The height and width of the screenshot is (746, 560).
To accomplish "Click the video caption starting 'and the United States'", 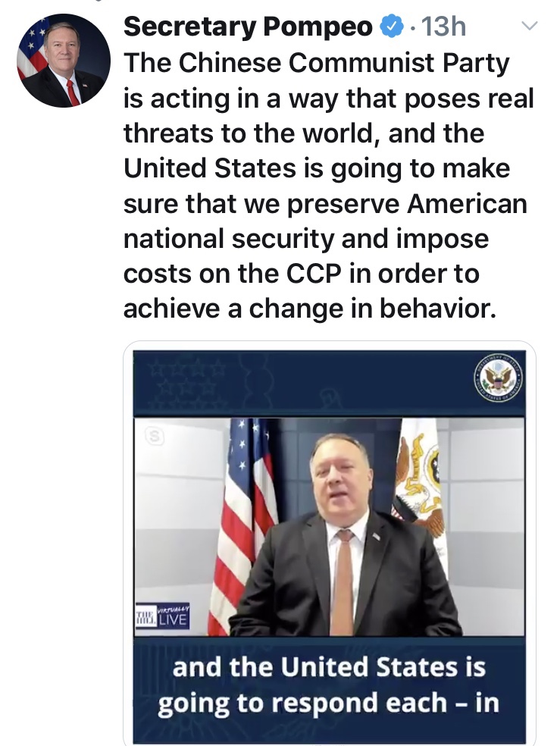I will 328,668.
